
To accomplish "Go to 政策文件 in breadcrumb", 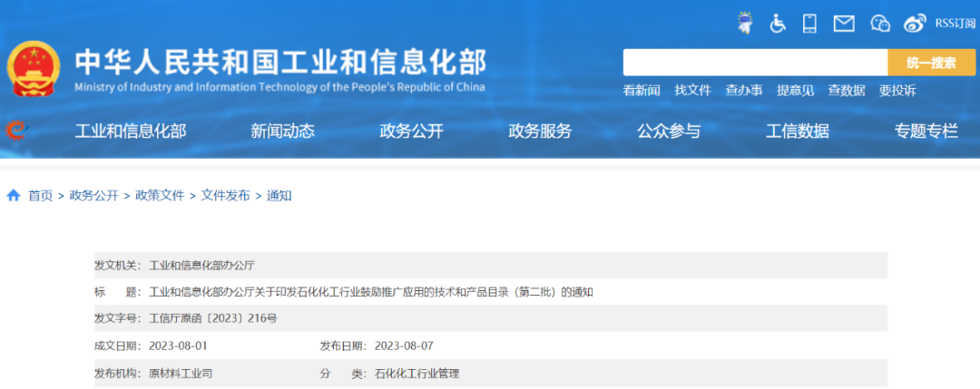I will click(160, 196).
